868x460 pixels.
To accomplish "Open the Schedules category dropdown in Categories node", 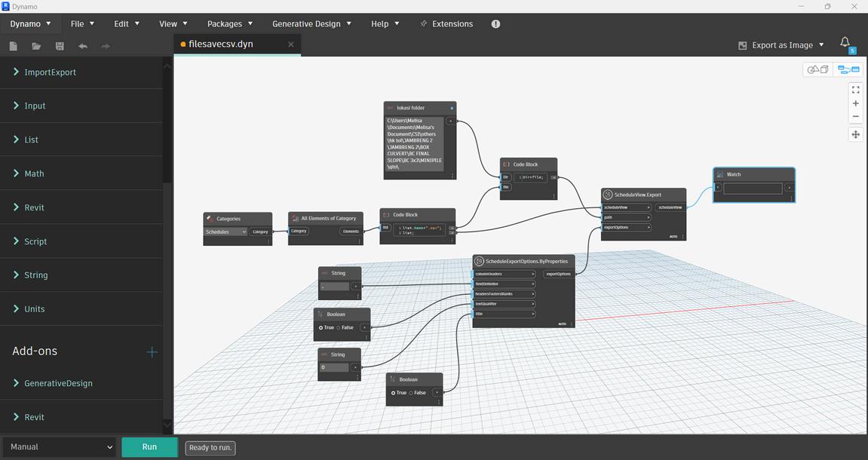I will click(x=225, y=232).
